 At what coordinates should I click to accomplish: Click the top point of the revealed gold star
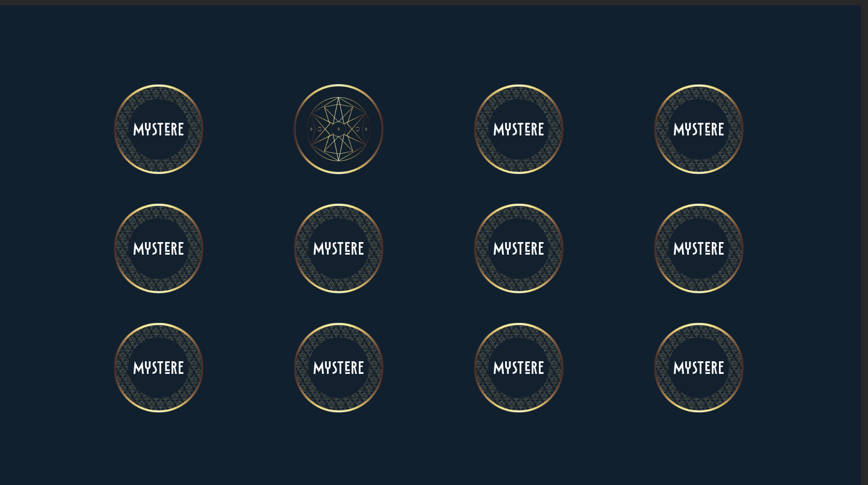(x=339, y=100)
